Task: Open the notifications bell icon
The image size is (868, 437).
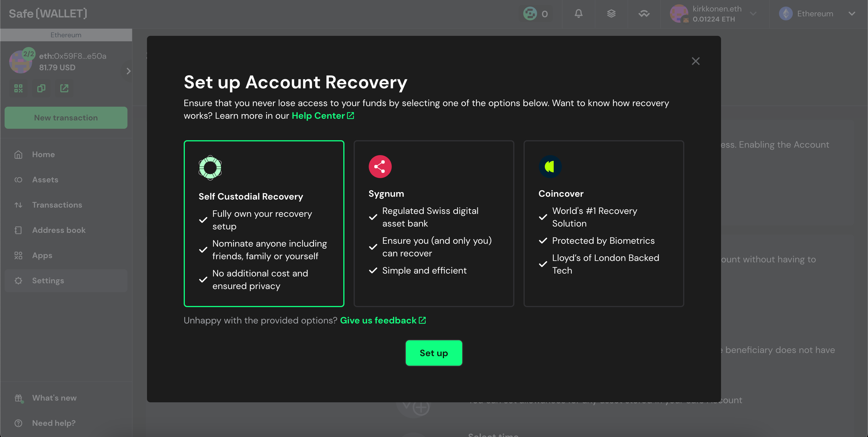Action: pyautogui.click(x=578, y=13)
